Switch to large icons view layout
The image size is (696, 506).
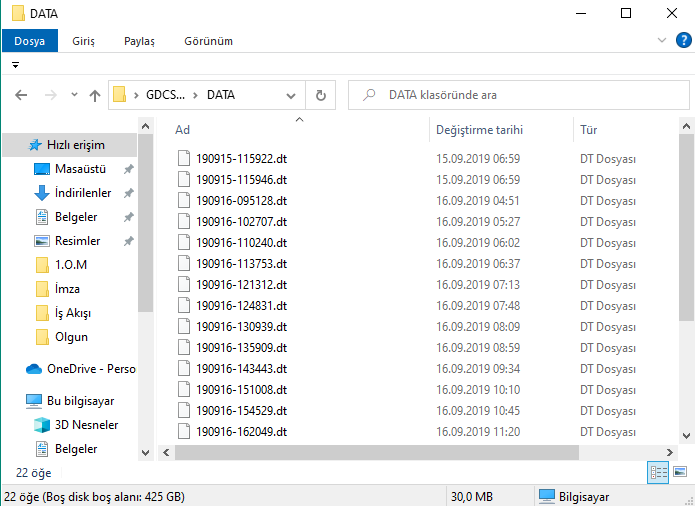(680, 472)
